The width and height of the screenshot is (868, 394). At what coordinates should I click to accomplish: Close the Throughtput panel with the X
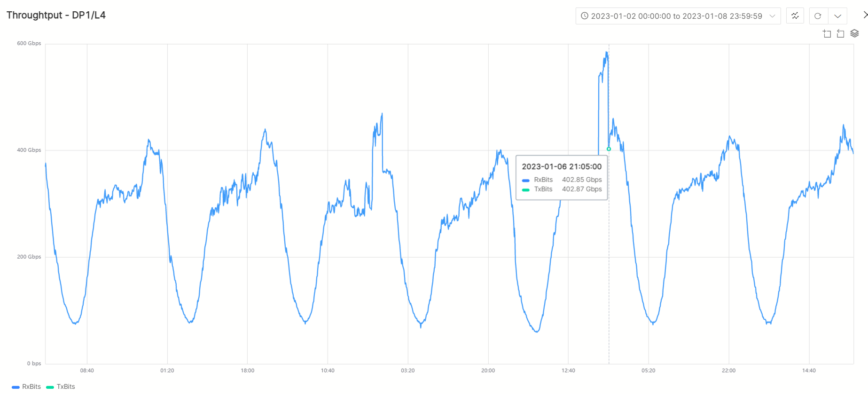pos(865,15)
